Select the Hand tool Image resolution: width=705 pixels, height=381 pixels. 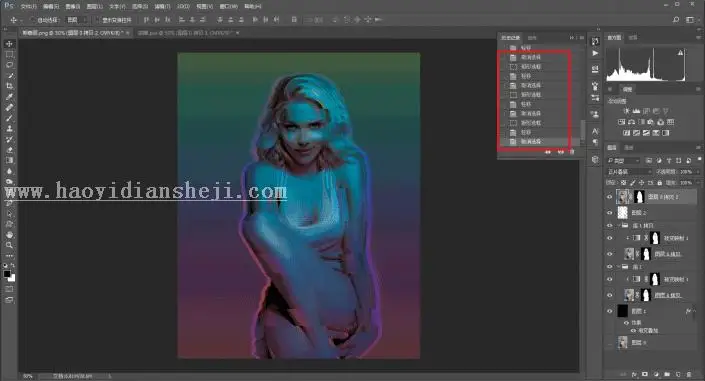click(x=9, y=235)
